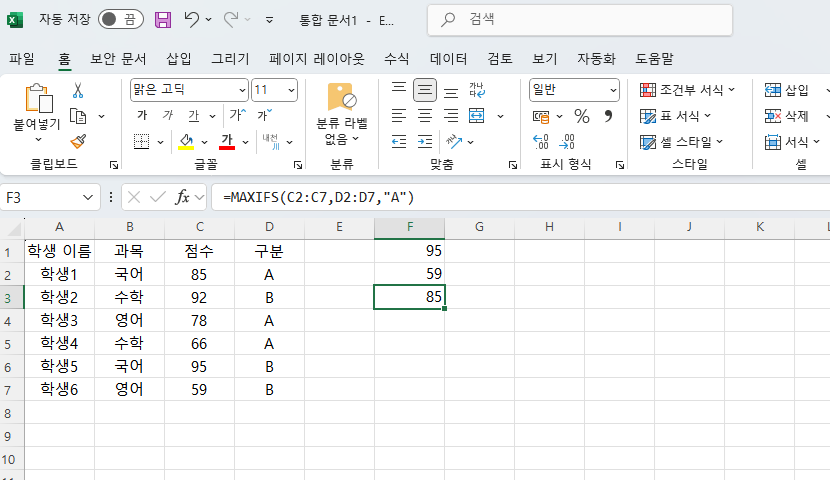Switch to the 보기 tab
The image size is (830, 480).
click(x=545, y=59)
